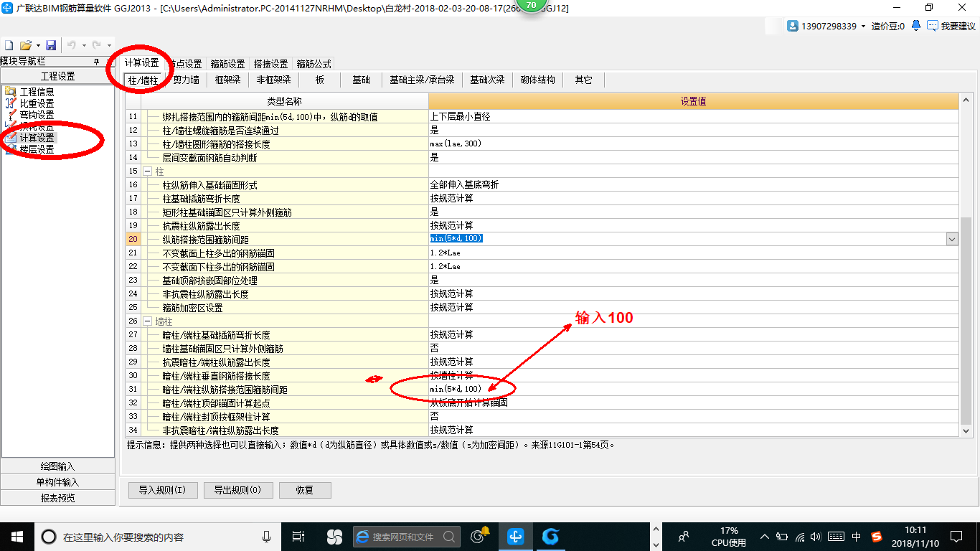Select the 其它 sub-tab
The width and height of the screenshot is (980, 551).
[583, 80]
